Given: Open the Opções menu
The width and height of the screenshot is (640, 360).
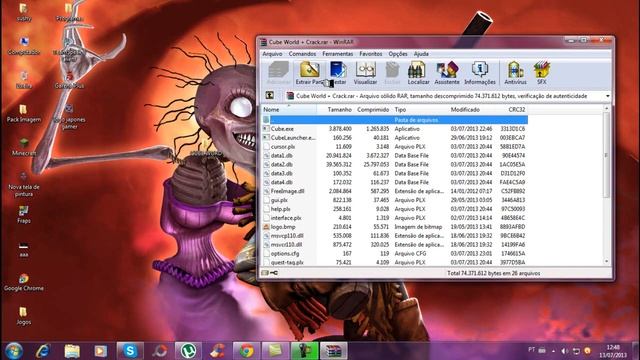Looking at the screenshot, I should click(398, 53).
